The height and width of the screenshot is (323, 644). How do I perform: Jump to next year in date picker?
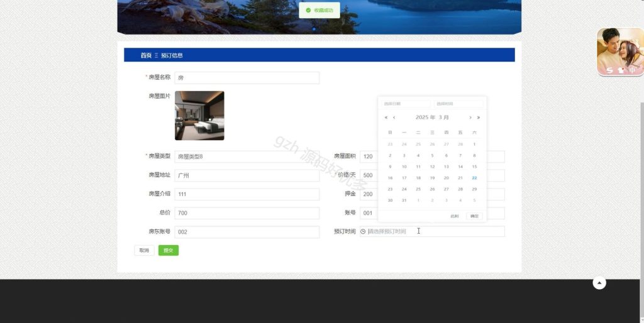point(479,118)
